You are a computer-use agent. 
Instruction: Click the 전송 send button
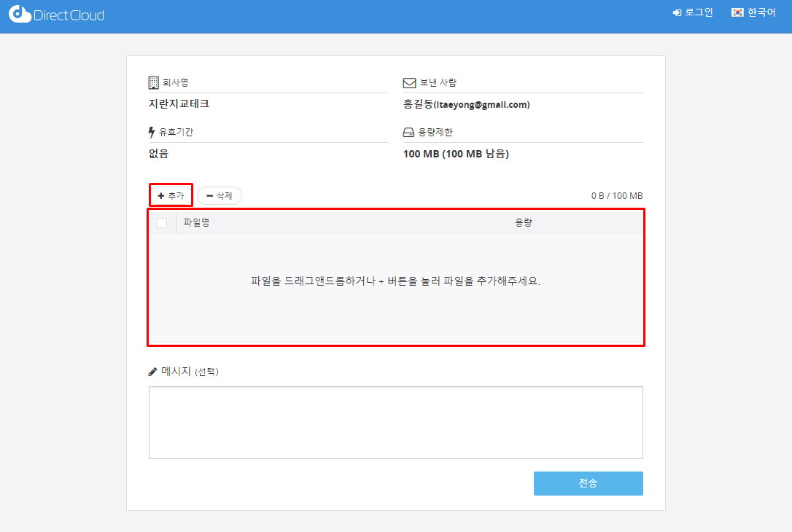pos(588,483)
